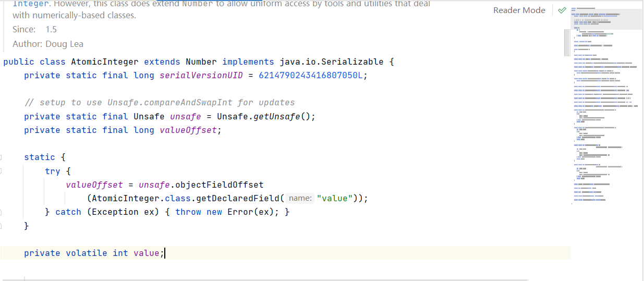644x281 pixels.
Task: Click the serialVersionUID field name
Action: (x=201, y=76)
